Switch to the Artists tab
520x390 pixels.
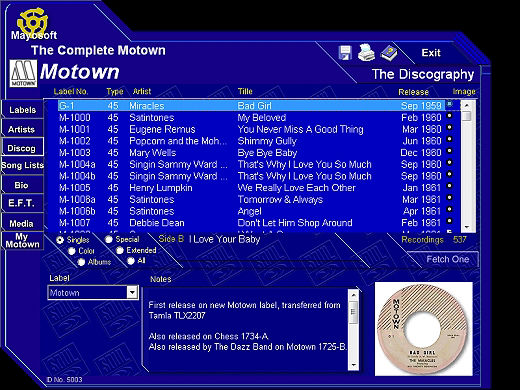click(x=22, y=129)
